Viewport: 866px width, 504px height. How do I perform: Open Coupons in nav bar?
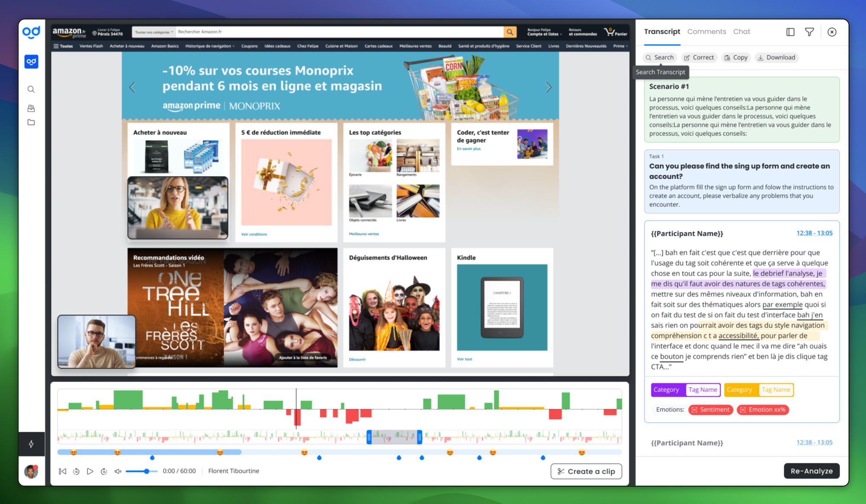point(249,46)
